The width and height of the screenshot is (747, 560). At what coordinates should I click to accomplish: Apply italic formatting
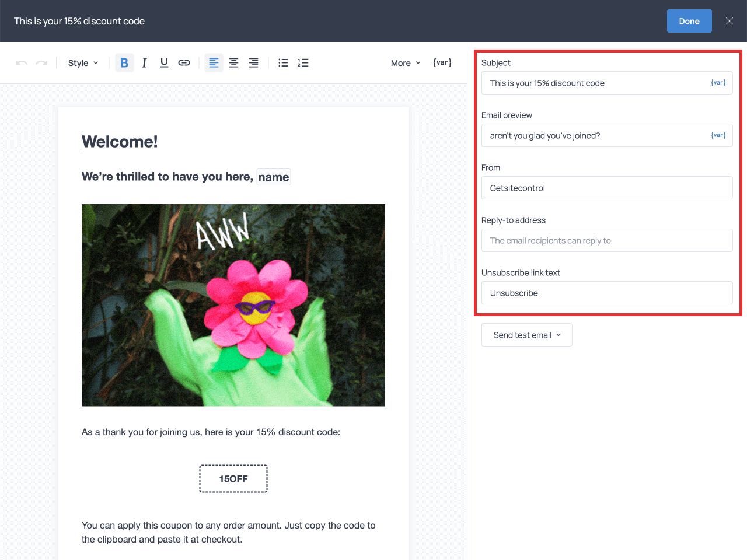[x=144, y=62]
